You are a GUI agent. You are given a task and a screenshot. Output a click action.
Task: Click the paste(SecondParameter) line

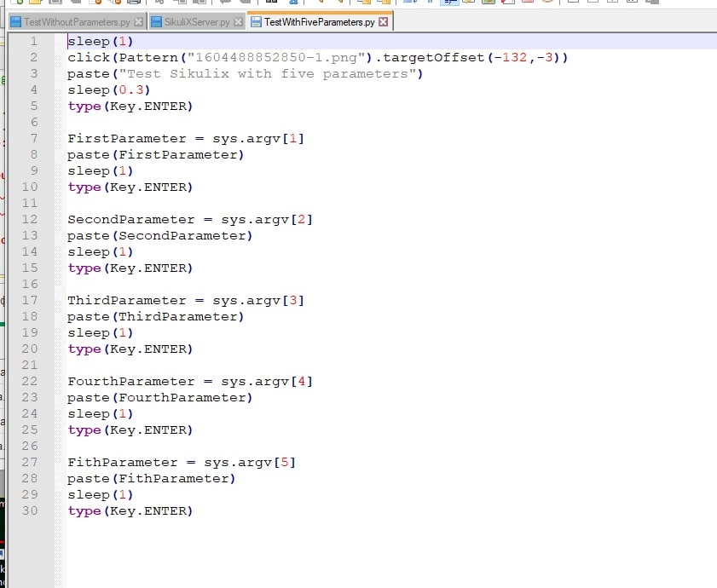click(x=159, y=235)
